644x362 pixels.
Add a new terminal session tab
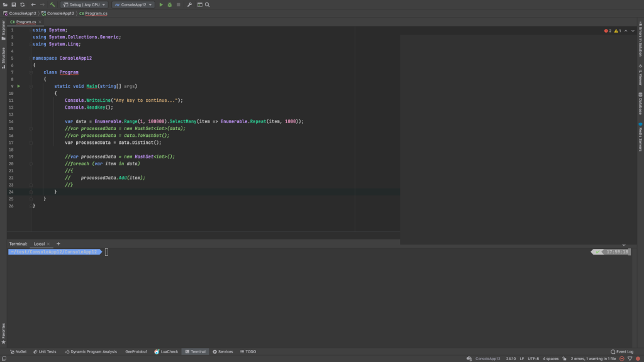(x=58, y=244)
